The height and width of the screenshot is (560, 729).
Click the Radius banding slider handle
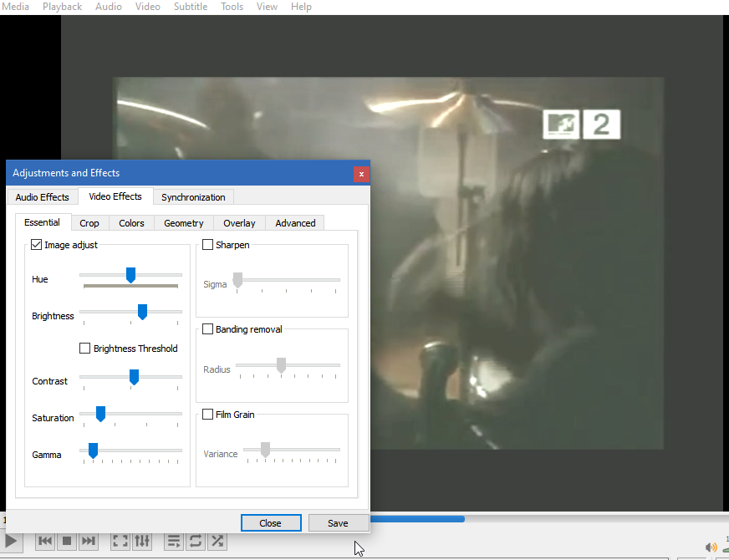pos(281,365)
